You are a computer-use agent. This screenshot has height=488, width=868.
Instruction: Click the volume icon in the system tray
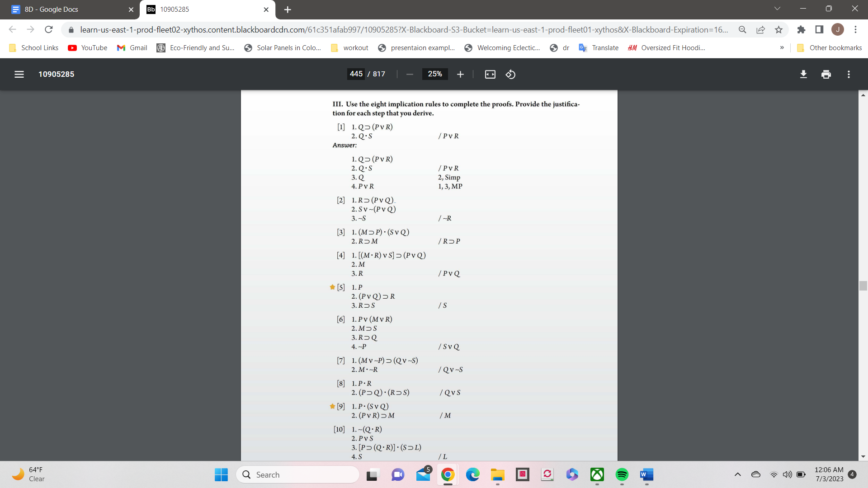(x=787, y=474)
